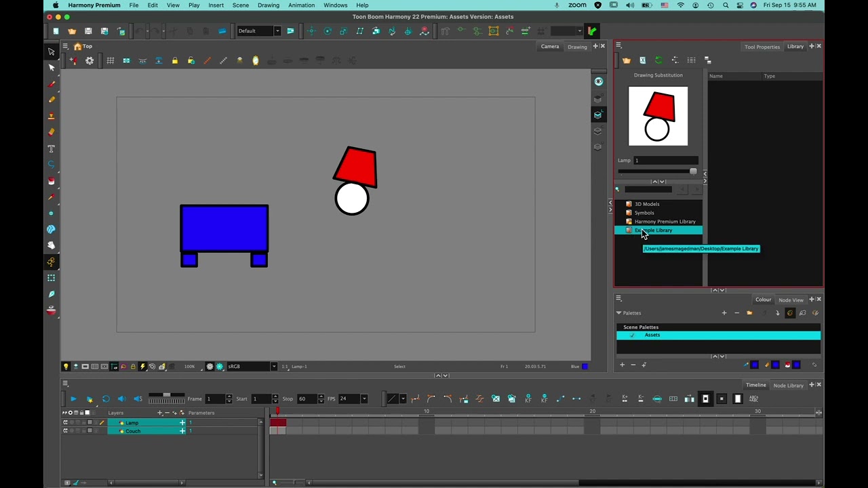The image size is (868, 488).
Task: Open the Animation menu
Action: click(x=301, y=5)
